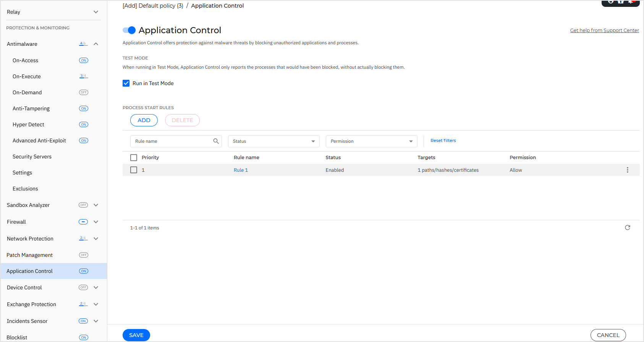
Task: Open Exclusions in sidebar
Action: click(x=25, y=189)
